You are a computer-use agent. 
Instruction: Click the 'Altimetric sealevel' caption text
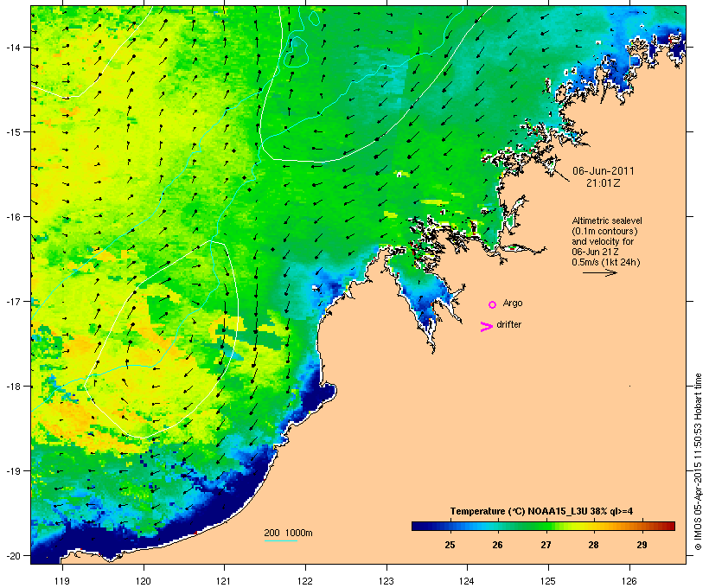pyautogui.click(x=607, y=220)
